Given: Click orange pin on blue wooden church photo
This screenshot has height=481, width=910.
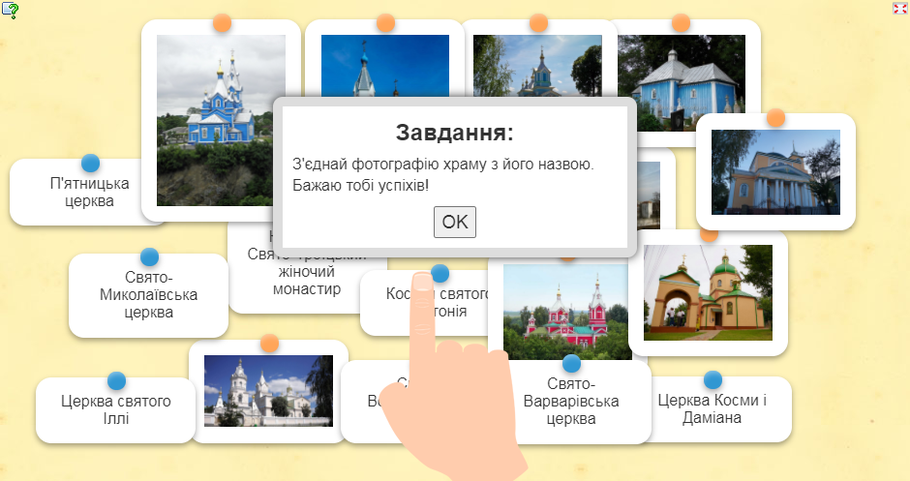Looking at the screenshot, I should [x=681, y=23].
